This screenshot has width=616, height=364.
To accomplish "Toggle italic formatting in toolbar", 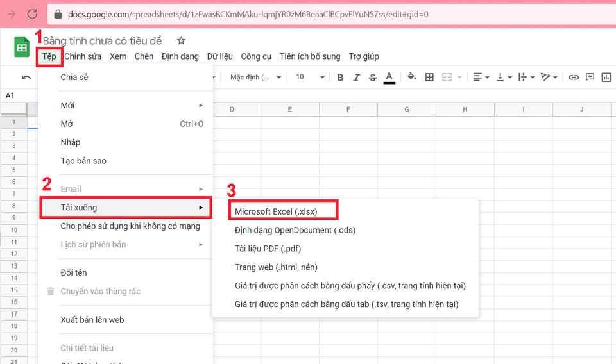I will coord(357,78).
